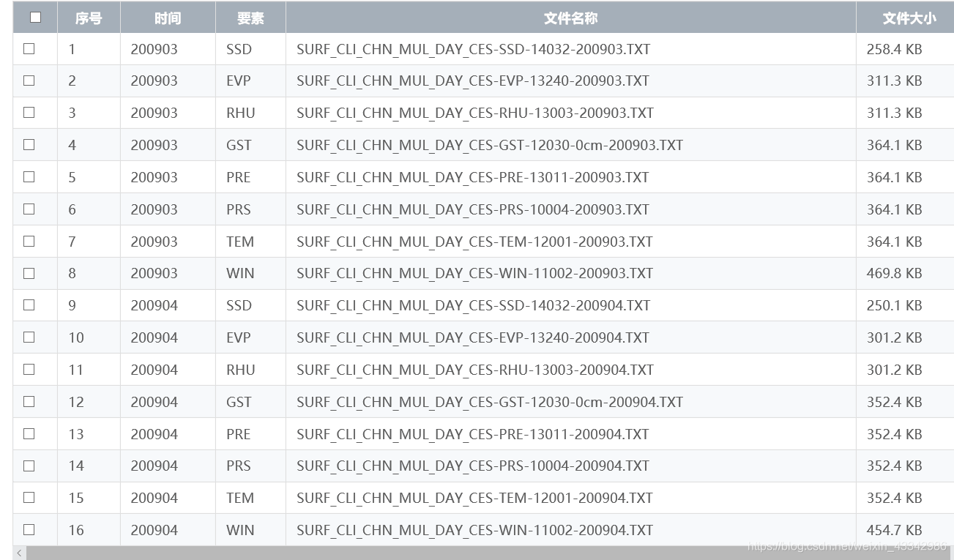The height and width of the screenshot is (560, 954).
Task: Select checkbox for row 7 TEM 200903
Action: 29,241
